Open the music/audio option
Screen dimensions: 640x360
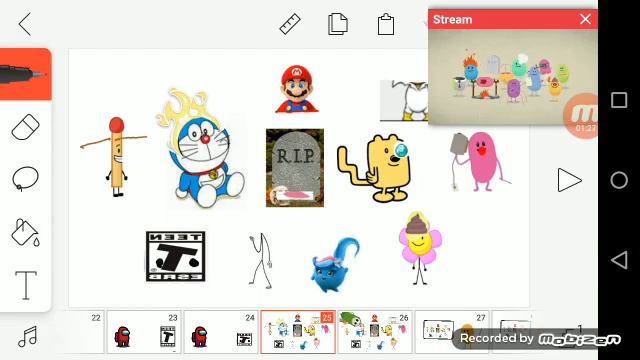coord(27,337)
